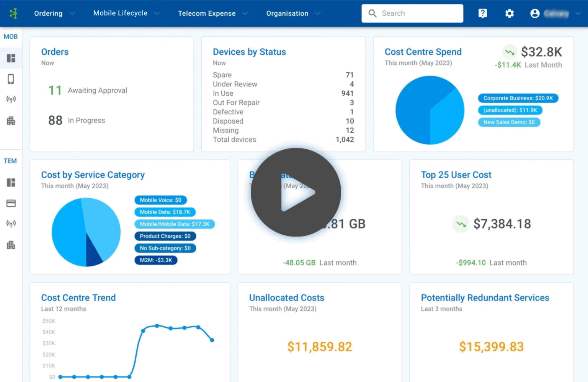Click the Top 25 User Cost heading
588x382 pixels.
[456, 175]
